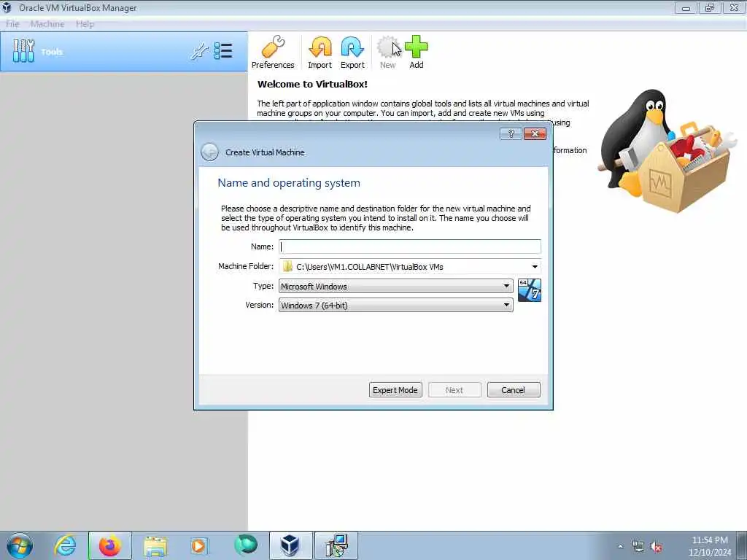Image resolution: width=747 pixels, height=560 pixels.
Task: Click the Expert Mode button
Action: pos(395,390)
